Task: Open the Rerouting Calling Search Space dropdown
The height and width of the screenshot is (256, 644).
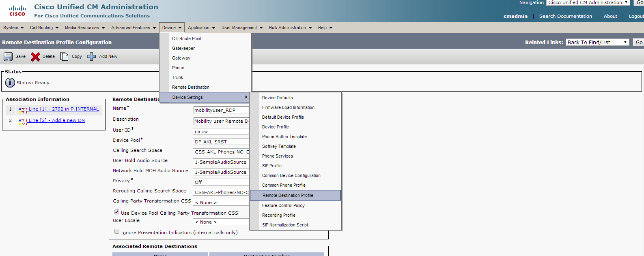Action: [221, 192]
